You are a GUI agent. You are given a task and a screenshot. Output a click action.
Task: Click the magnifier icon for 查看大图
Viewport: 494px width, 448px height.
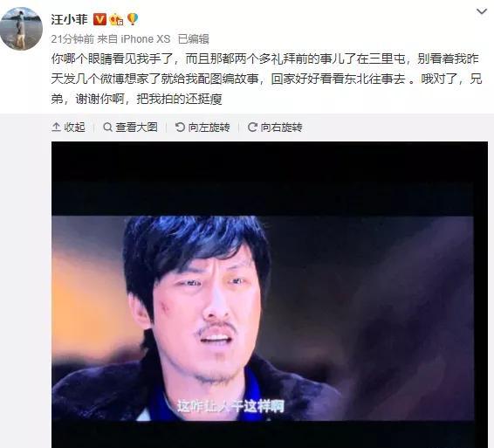pos(107,127)
